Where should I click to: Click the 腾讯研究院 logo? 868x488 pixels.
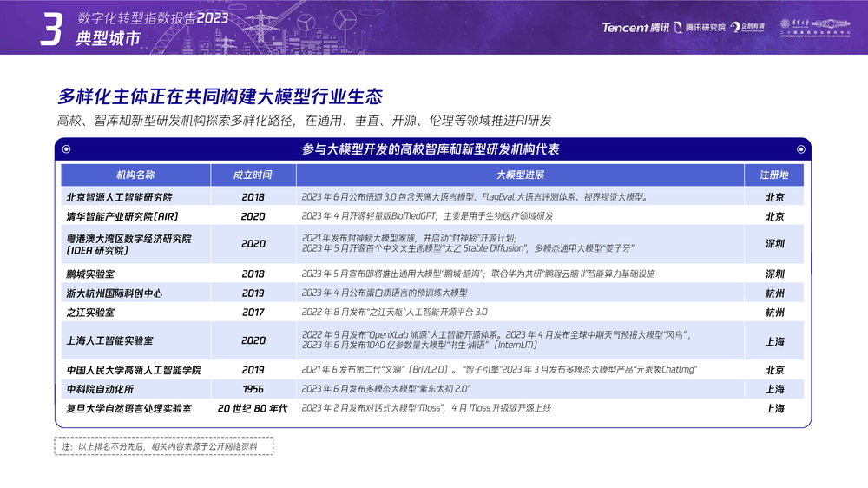tap(700, 28)
